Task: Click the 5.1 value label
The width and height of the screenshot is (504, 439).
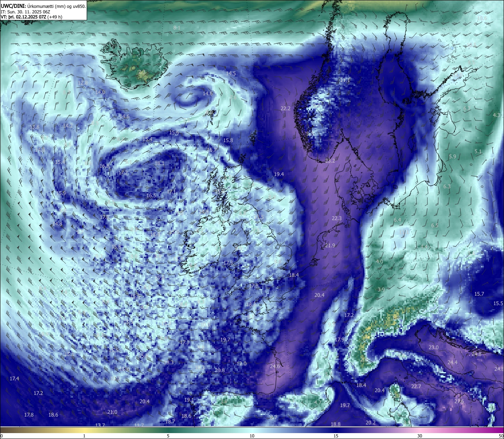Action: point(478,151)
